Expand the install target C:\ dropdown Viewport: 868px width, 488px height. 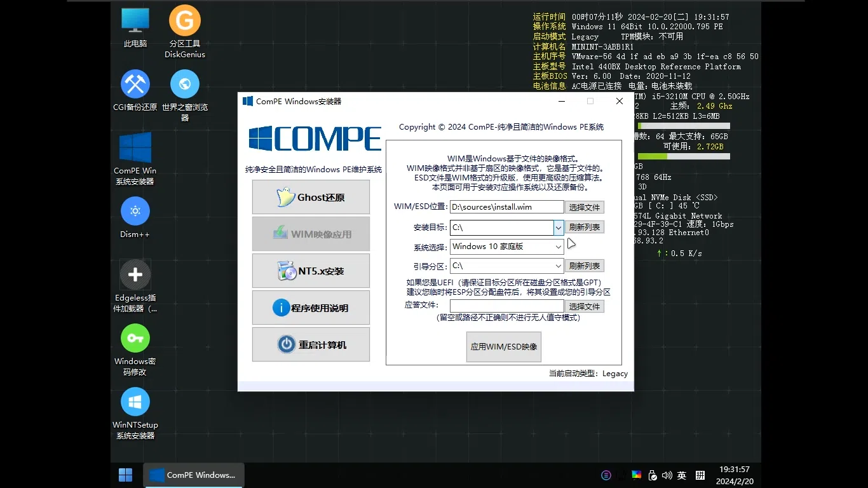tap(559, 227)
